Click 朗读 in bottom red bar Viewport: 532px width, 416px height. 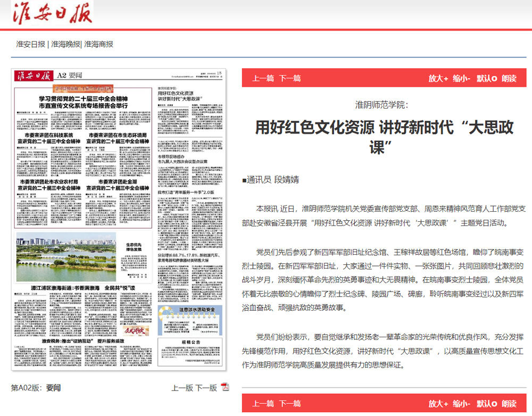coord(509,403)
